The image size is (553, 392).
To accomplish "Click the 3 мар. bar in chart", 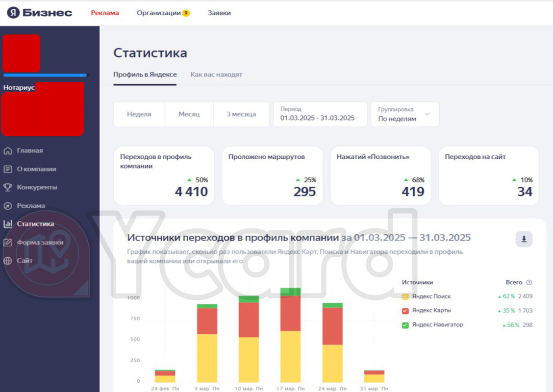I will (207, 343).
